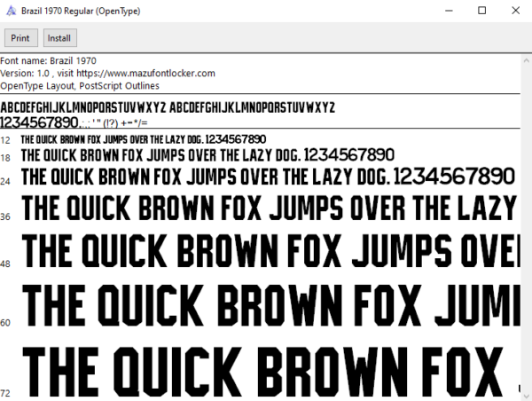
Task: Click the size 60 label
Action: (x=5, y=323)
